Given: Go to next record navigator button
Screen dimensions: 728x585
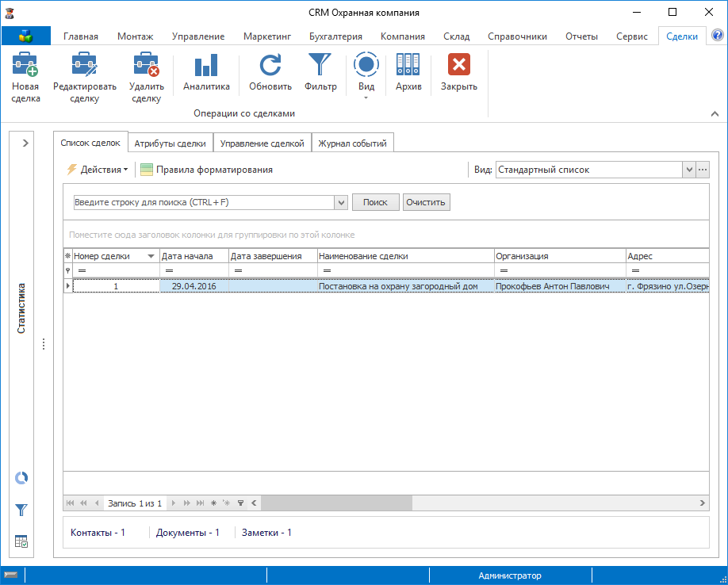Looking at the screenshot, I should (x=173, y=503).
